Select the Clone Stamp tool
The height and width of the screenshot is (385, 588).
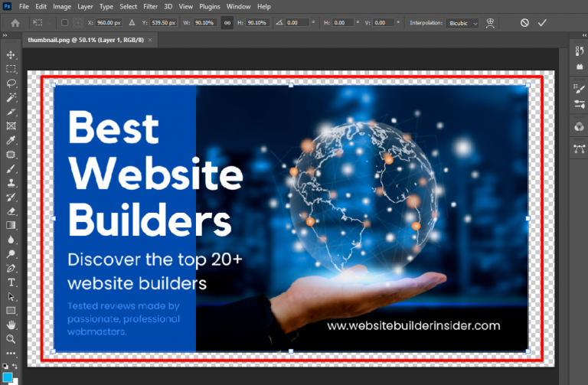click(x=11, y=183)
